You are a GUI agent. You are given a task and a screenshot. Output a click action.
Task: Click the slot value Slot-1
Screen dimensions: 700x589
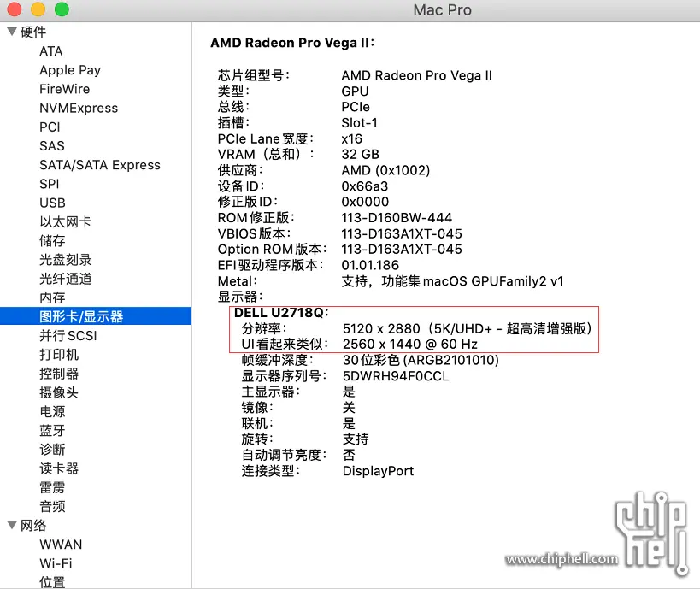click(359, 123)
